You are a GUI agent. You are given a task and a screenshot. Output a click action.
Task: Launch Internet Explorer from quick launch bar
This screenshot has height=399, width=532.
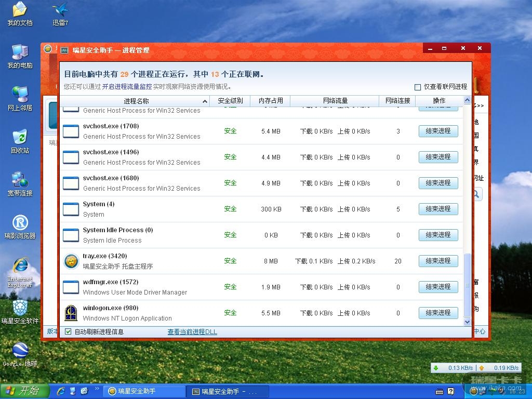(61, 391)
